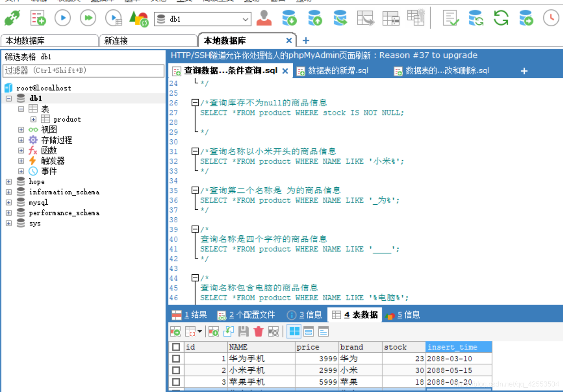Click the refresh icon on the toolbar
The width and height of the screenshot is (563, 392).
pos(501,19)
